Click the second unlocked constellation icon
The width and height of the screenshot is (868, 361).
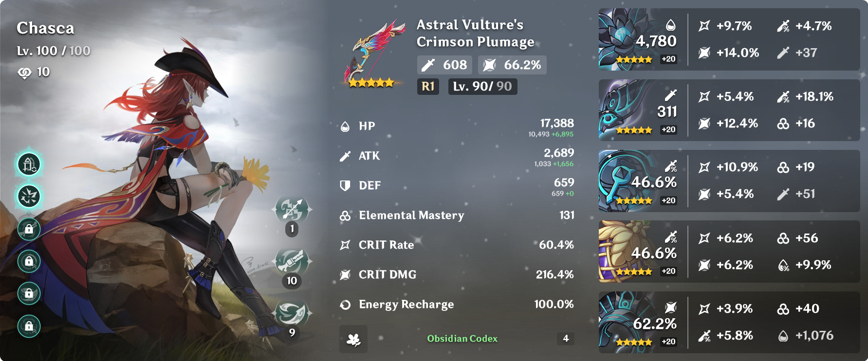[x=29, y=197]
